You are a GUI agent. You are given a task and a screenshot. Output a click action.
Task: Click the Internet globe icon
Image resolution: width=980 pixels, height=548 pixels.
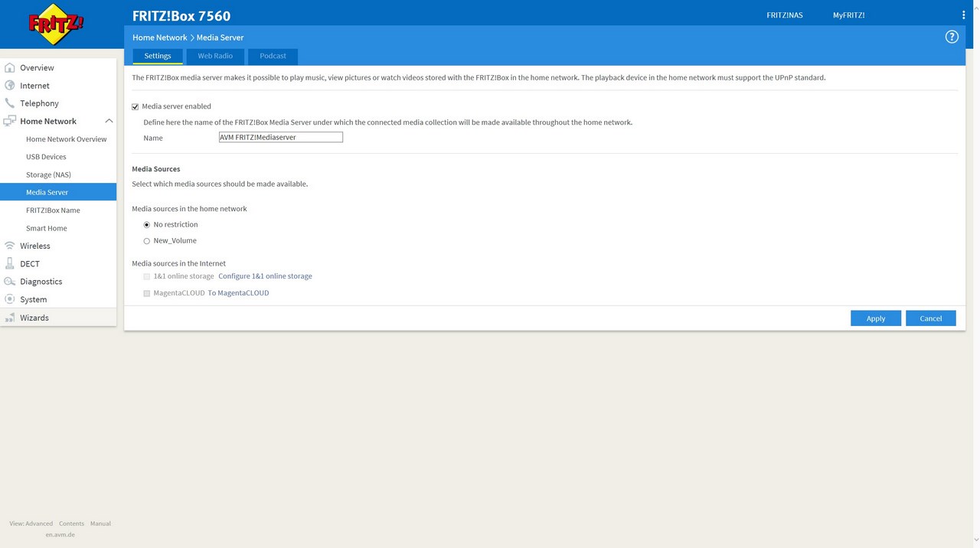[10, 86]
